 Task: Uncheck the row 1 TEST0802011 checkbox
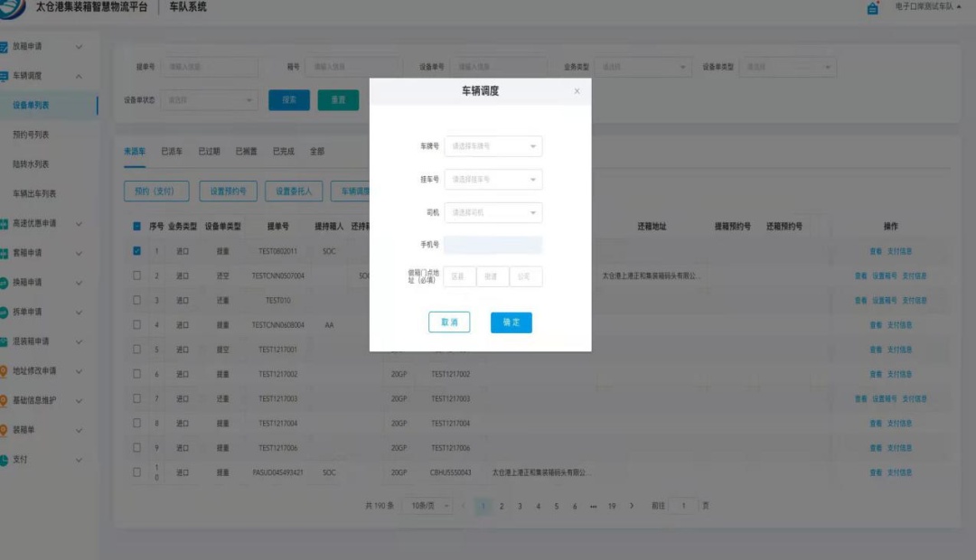(137, 251)
